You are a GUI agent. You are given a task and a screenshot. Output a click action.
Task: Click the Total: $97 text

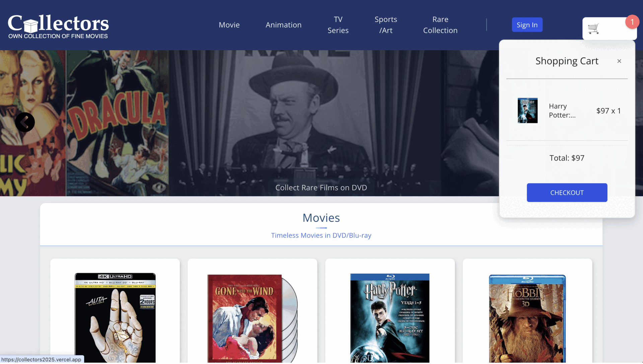[x=567, y=158]
